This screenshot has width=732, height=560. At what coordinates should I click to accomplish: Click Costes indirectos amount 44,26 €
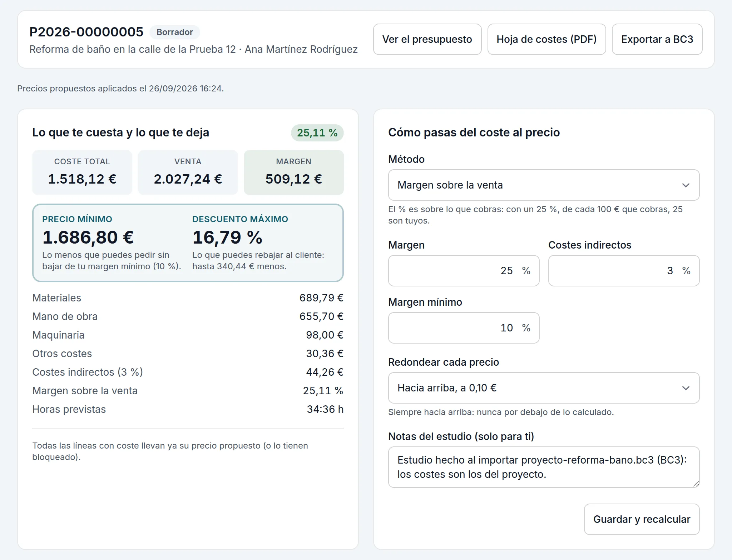[325, 372]
